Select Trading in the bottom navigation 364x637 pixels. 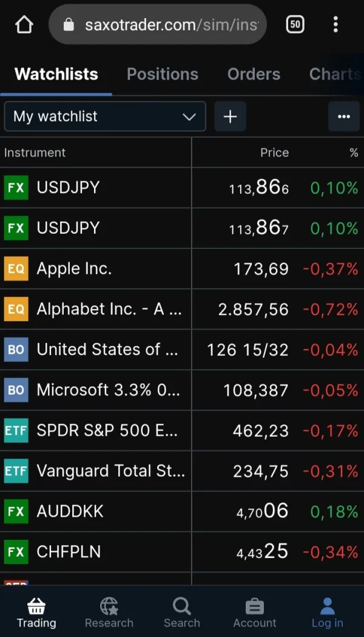[x=36, y=612]
